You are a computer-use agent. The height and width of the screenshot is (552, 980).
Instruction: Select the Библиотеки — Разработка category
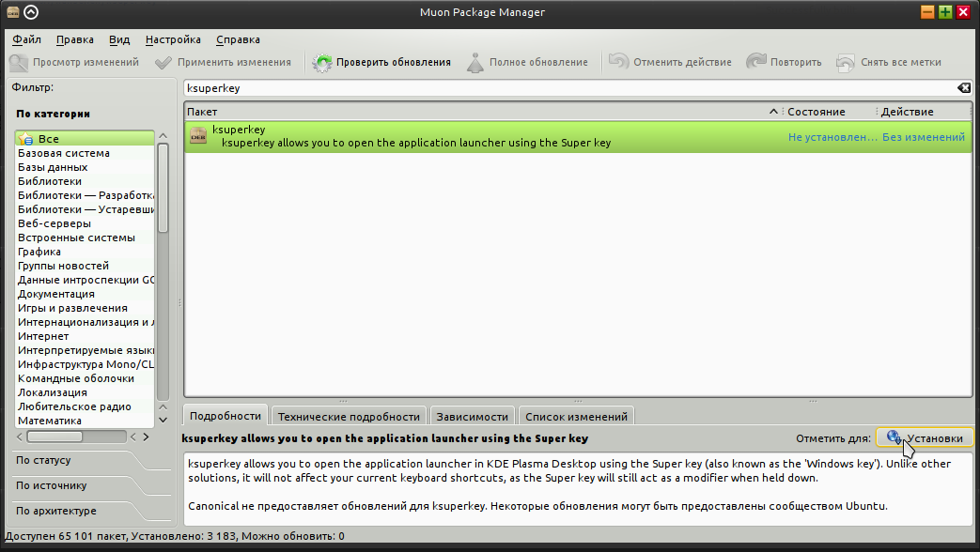coord(85,195)
